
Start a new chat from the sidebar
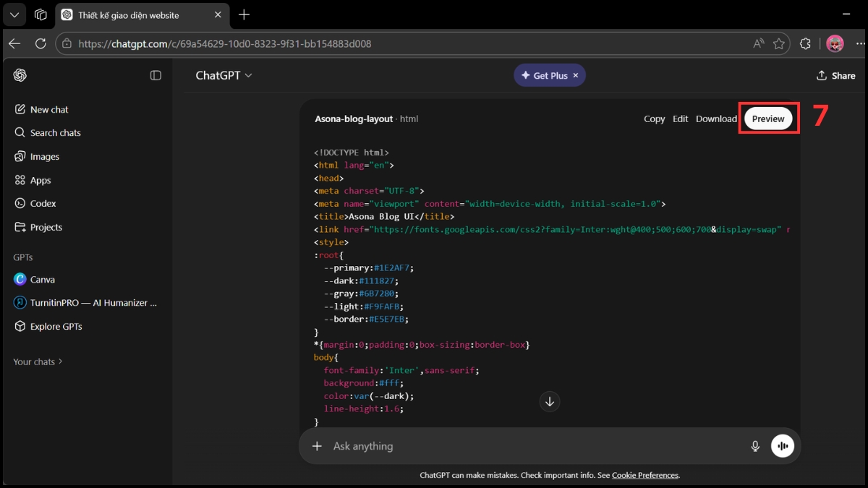[50, 109]
